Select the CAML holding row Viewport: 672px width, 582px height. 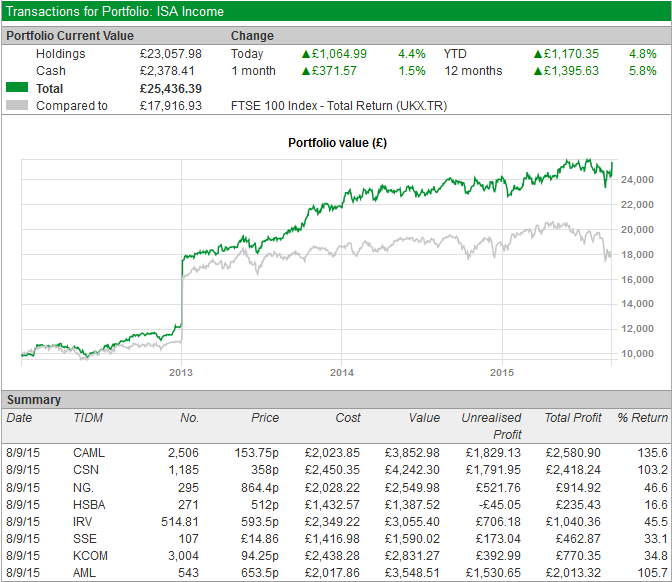pos(88,453)
